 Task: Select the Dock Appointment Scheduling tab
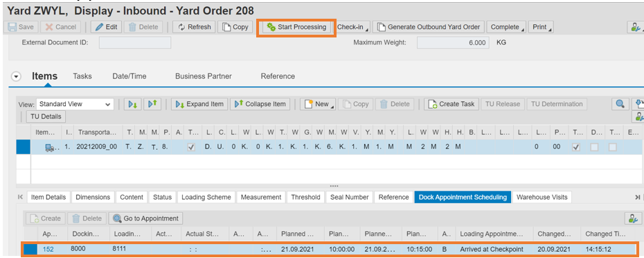tap(463, 197)
